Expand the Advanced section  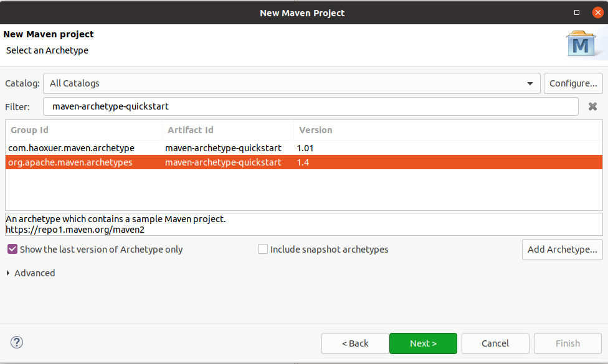pyautogui.click(x=30, y=273)
